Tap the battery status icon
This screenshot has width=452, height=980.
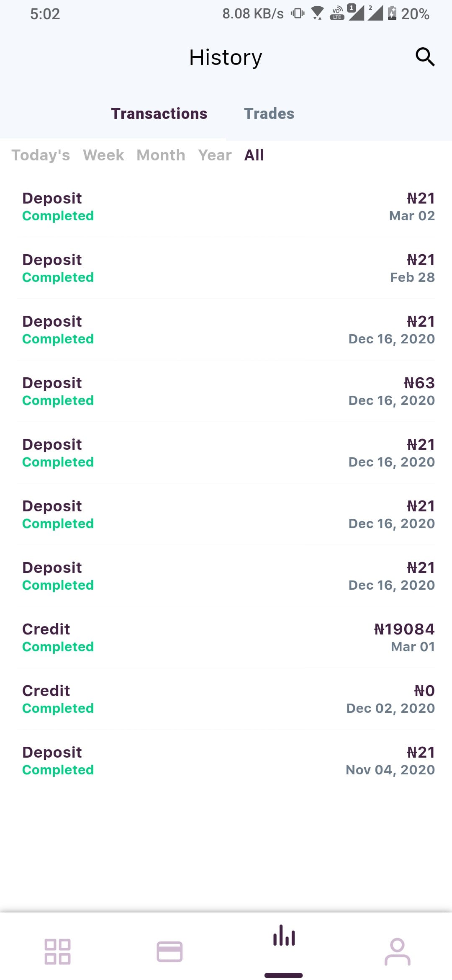(x=392, y=13)
